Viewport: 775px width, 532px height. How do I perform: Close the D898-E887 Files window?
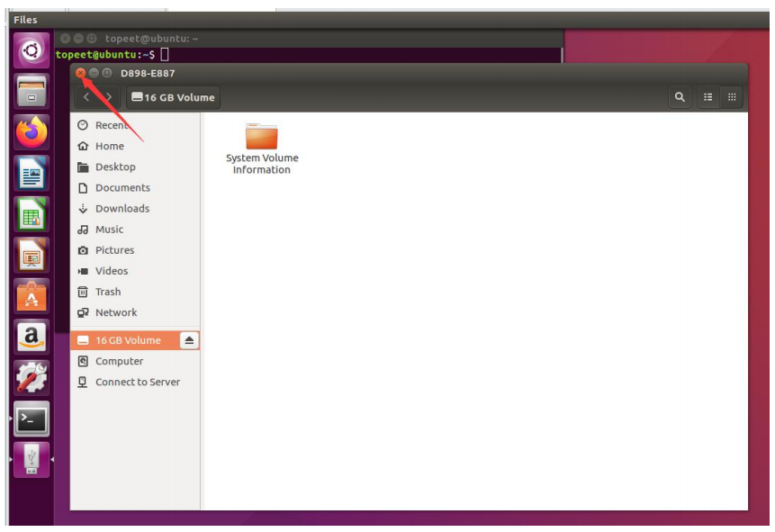tap(80, 73)
